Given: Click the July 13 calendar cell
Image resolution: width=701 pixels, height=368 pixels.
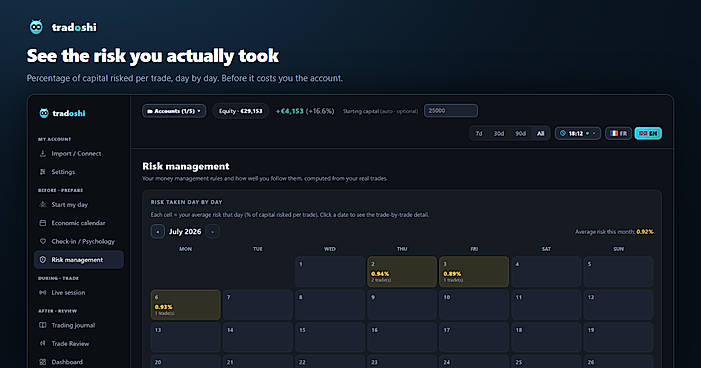Looking at the screenshot, I should pyautogui.click(x=186, y=338).
